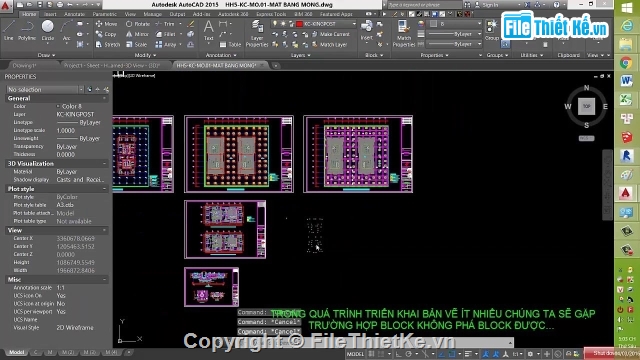
Task: Select the Polyline tool
Action: [27, 30]
